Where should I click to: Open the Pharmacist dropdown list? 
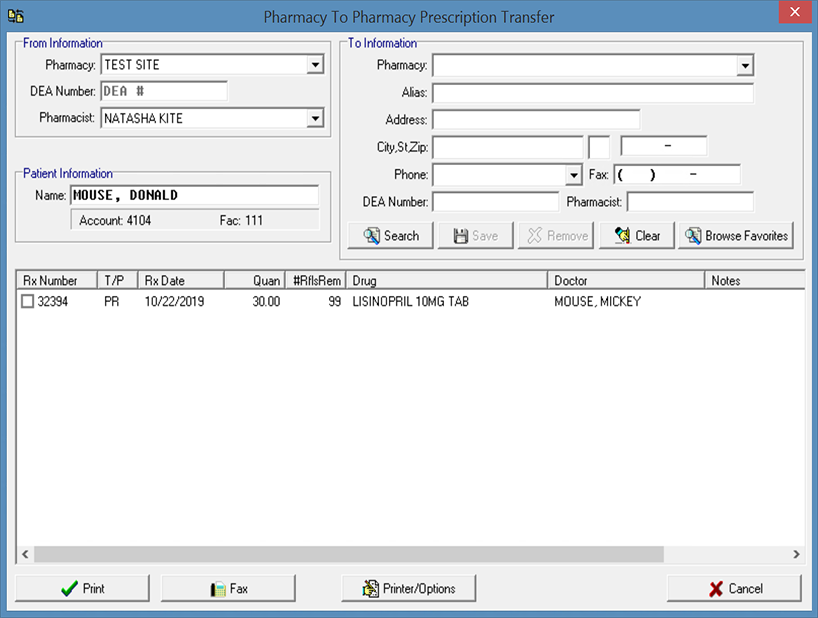[x=315, y=118]
